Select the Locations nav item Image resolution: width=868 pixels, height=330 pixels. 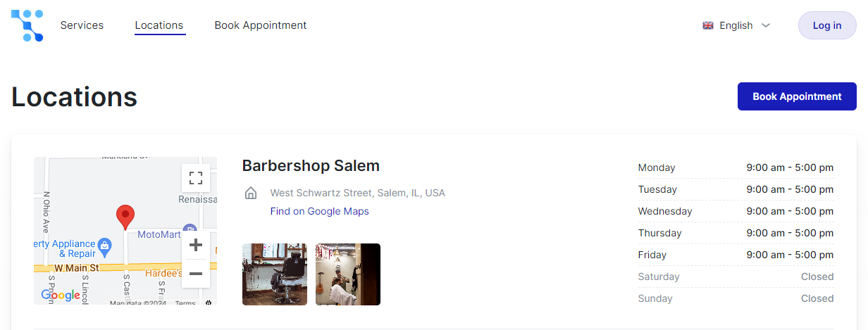pos(159,25)
